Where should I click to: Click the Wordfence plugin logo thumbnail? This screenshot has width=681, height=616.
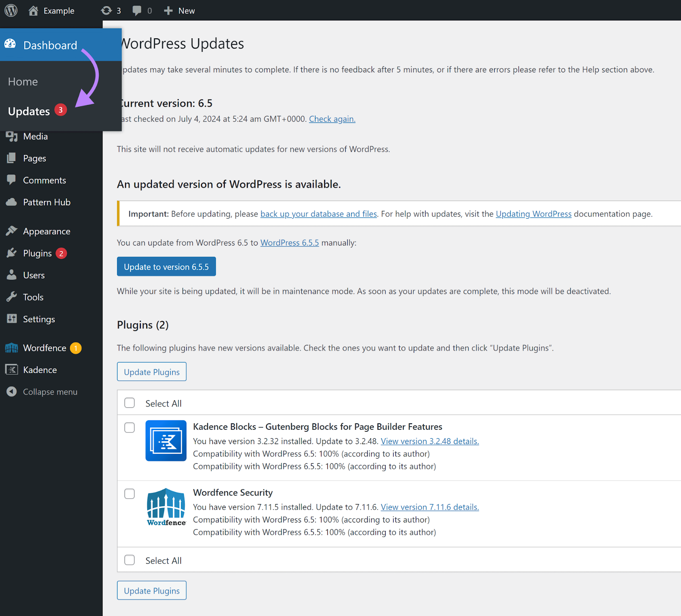click(166, 506)
